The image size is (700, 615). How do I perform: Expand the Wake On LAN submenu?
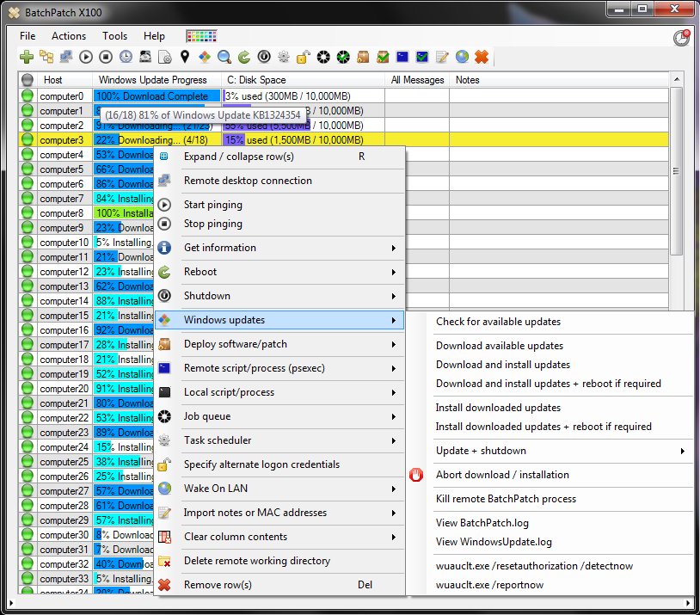[x=279, y=489]
